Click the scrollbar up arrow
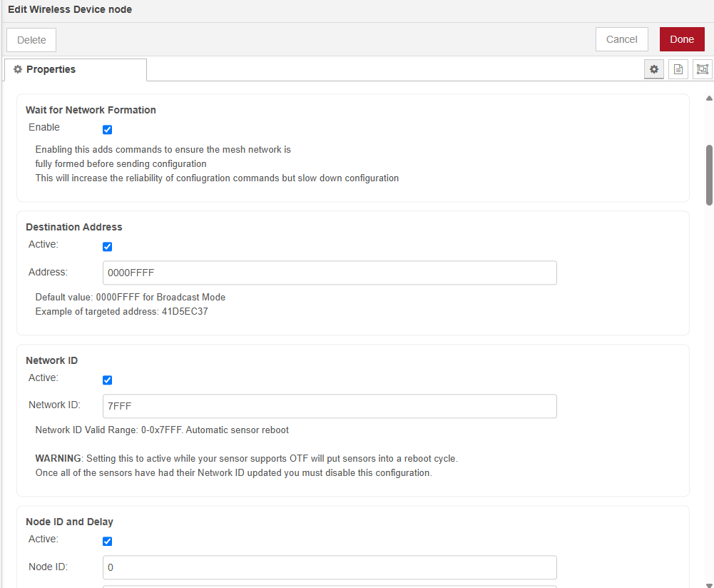The height and width of the screenshot is (588, 714). tap(708, 98)
